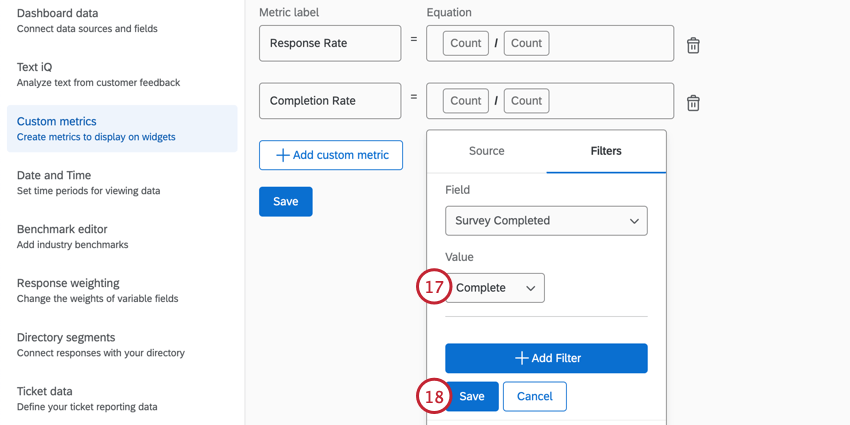The image size is (850, 425).
Task: Click first Count chip in Response Rate equation
Action: click(x=465, y=44)
